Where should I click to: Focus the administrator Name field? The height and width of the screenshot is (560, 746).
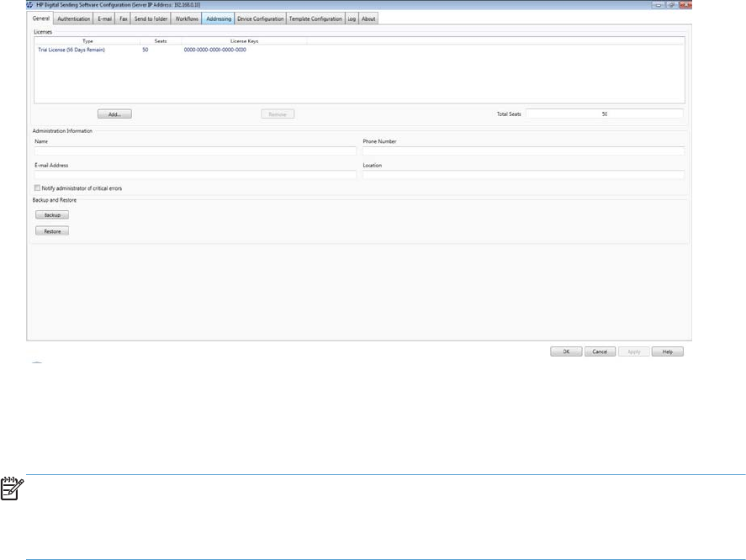point(195,151)
